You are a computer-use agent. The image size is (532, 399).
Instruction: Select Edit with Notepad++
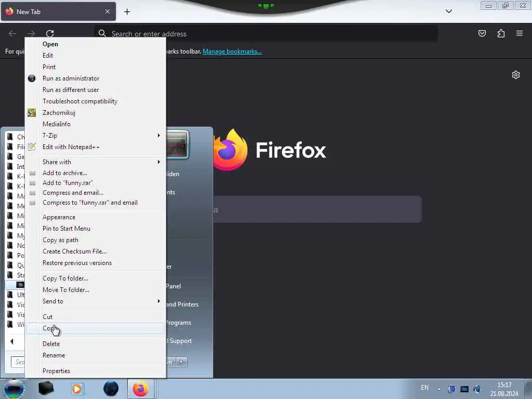coord(96,147)
